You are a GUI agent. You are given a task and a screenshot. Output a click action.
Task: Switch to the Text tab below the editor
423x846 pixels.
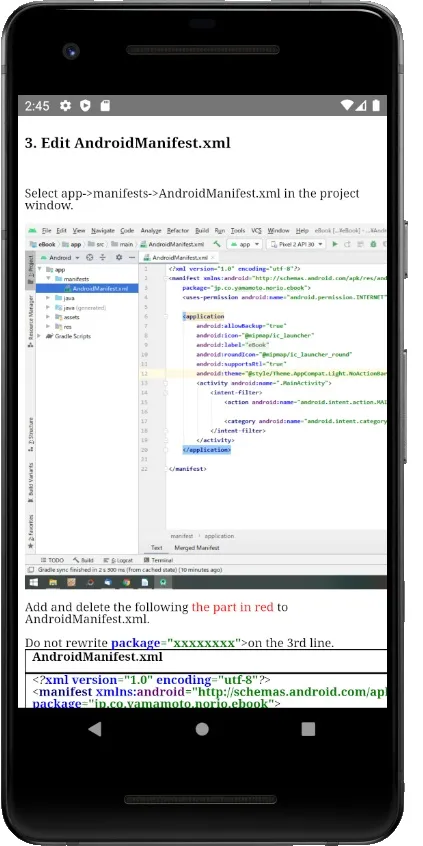pyautogui.click(x=156, y=548)
